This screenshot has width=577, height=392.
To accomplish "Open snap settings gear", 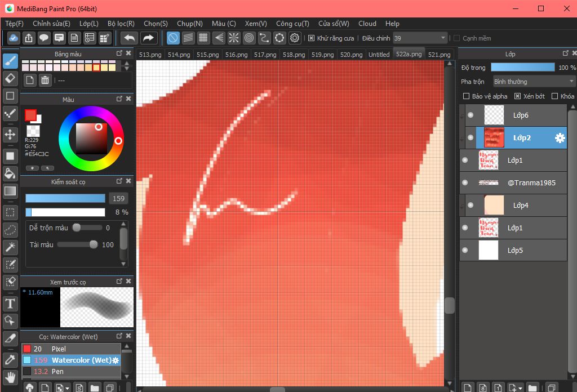I will (295, 38).
